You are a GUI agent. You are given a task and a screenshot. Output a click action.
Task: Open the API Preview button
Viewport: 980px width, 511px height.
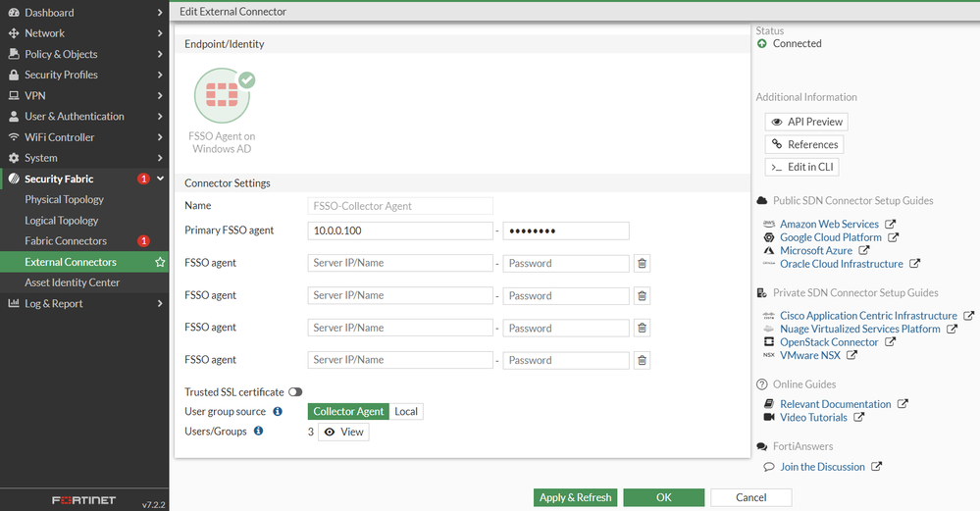point(806,122)
